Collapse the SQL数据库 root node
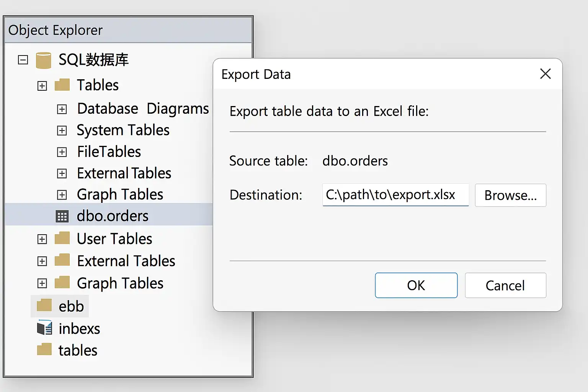Image resolution: width=588 pixels, height=392 pixels. pyautogui.click(x=23, y=60)
